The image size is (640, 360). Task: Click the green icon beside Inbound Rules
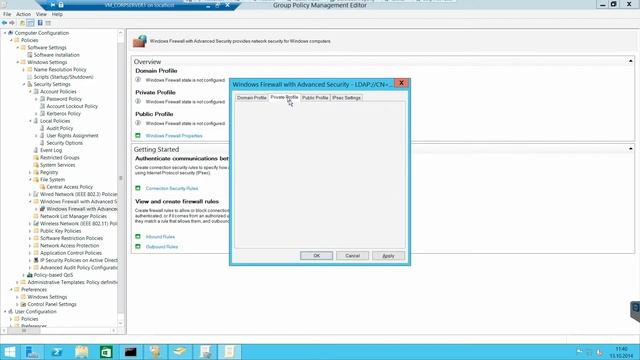138,236
